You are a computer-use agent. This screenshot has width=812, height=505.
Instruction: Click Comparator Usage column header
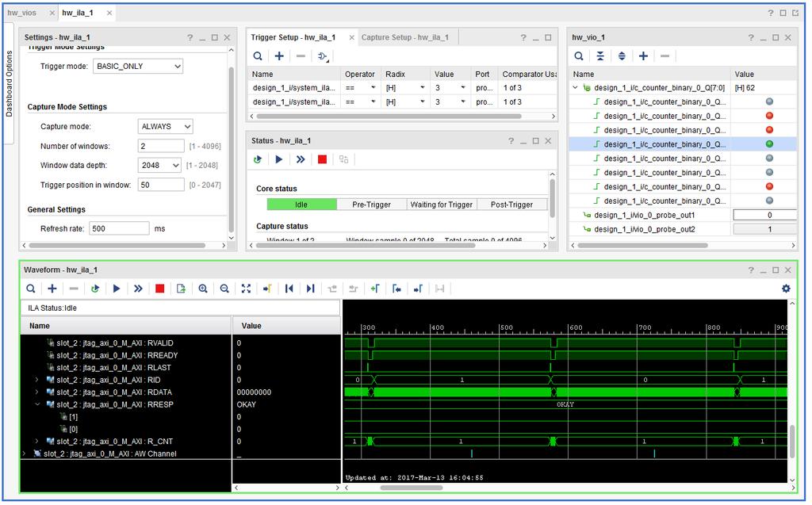click(x=528, y=74)
